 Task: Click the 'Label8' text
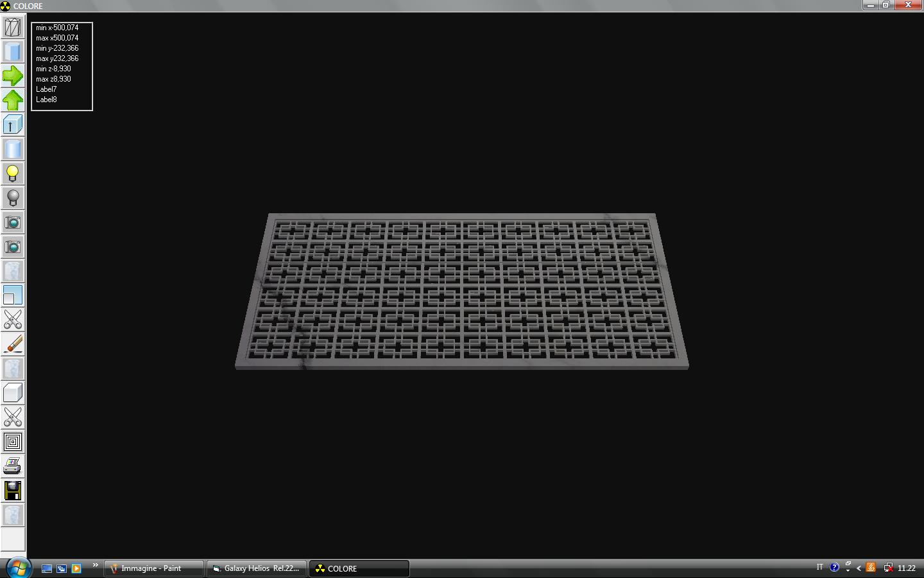point(46,100)
